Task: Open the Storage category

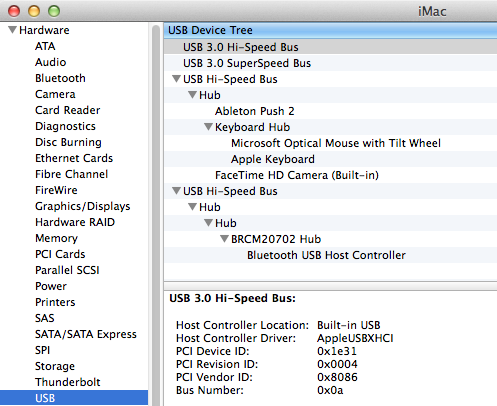Action: 55,366
